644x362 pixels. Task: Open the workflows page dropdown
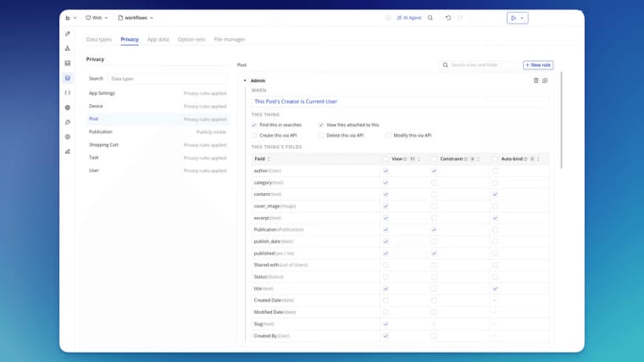click(x=136, y=18)
